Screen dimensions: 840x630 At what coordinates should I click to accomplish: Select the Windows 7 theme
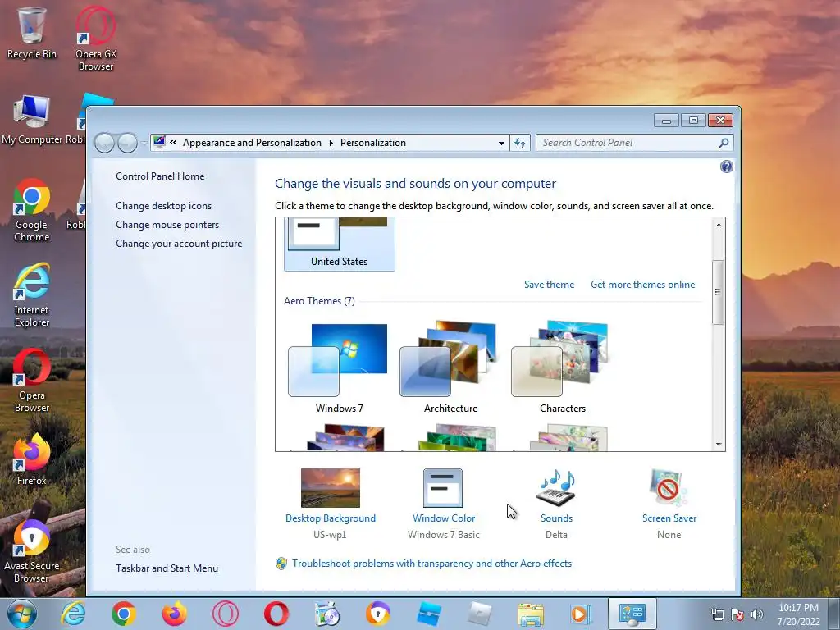339,368
